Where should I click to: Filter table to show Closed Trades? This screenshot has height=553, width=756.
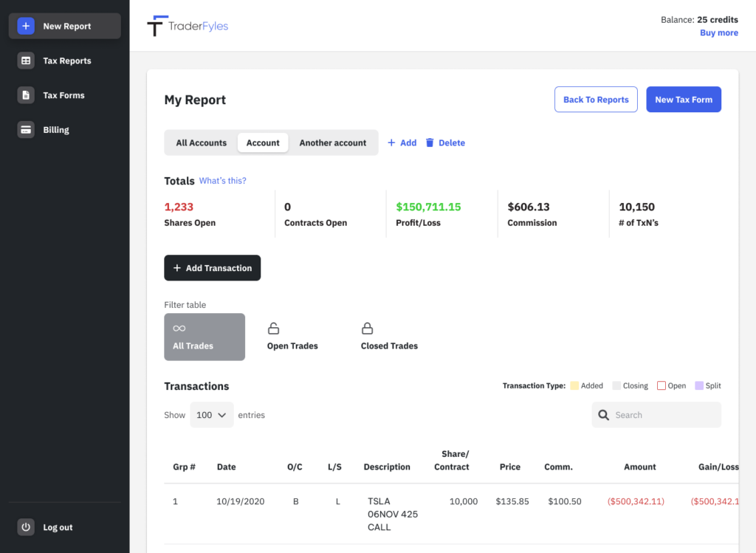(x=389, y=337)
